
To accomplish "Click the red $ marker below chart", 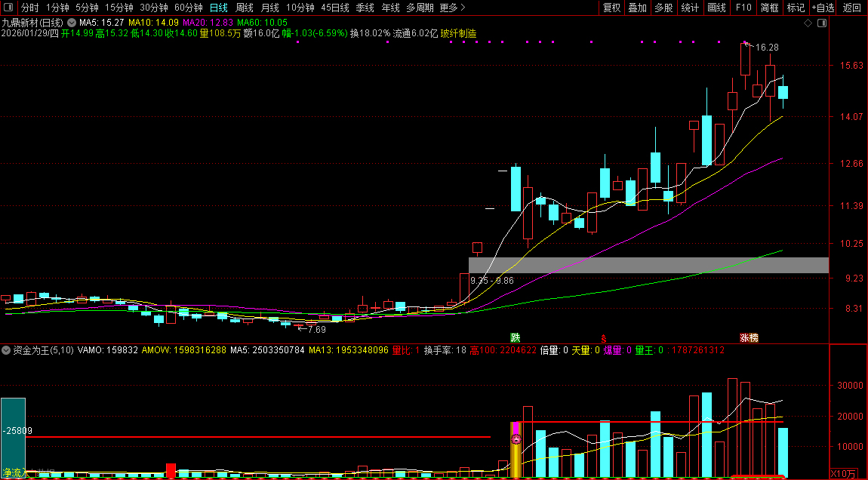I will coord(603,337).
